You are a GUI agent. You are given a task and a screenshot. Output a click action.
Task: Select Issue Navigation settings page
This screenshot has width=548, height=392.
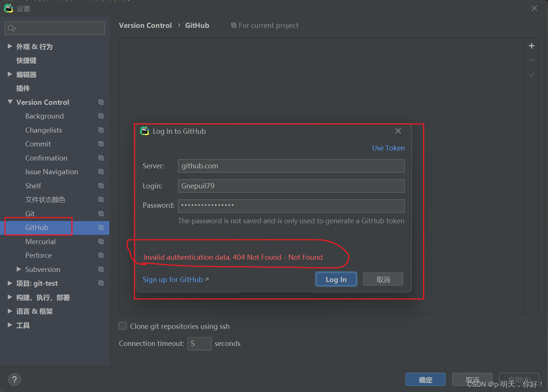[51, 172]
